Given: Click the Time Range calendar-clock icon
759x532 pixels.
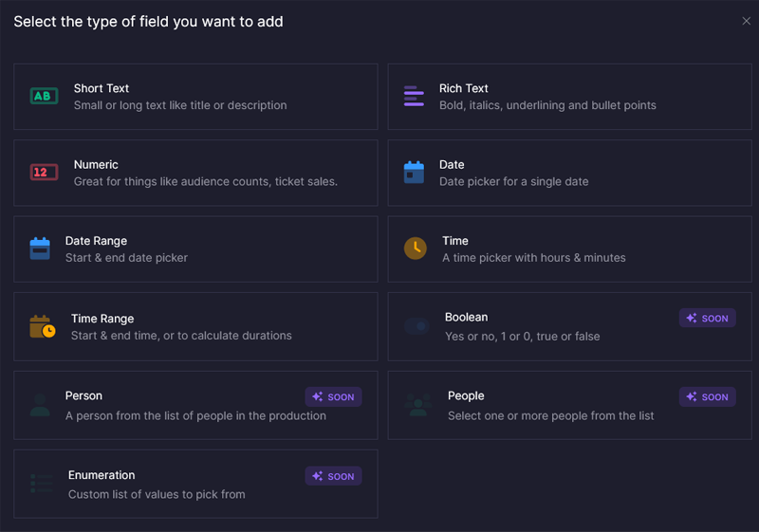Looking at the screenshot, I should 43,326.
